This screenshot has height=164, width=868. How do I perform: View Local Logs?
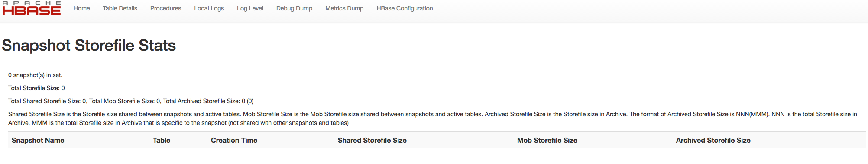coord(209,8)
